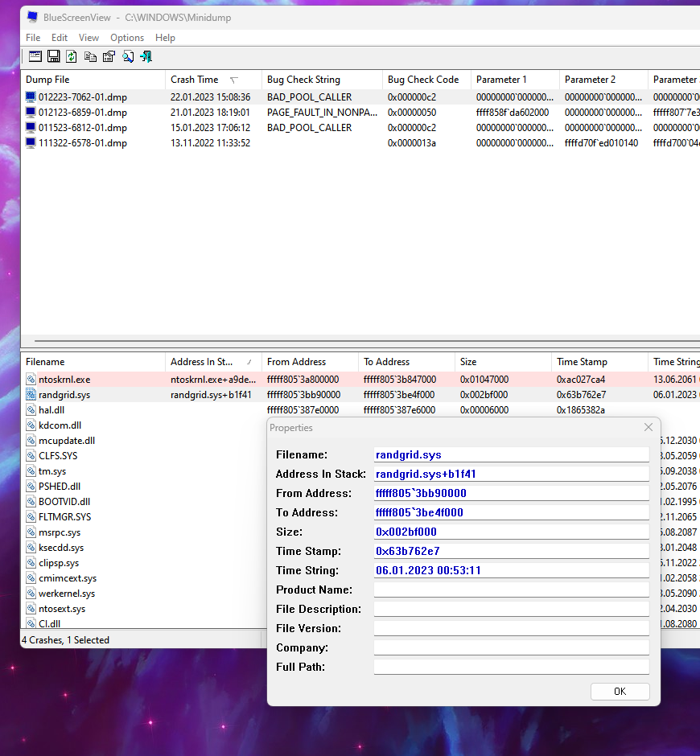Select cmimcext.sys in the module list
The image size is (700, 756).
68,578
